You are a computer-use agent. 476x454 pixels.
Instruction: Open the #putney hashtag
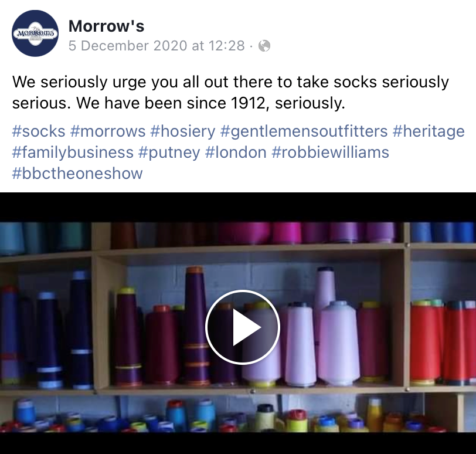[x=169, y=152]
